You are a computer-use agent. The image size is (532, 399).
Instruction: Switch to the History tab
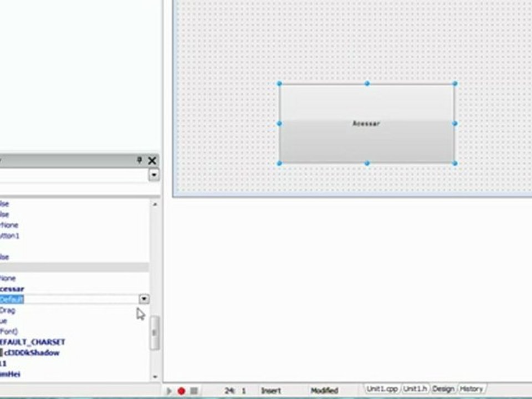tap(472, 389)
